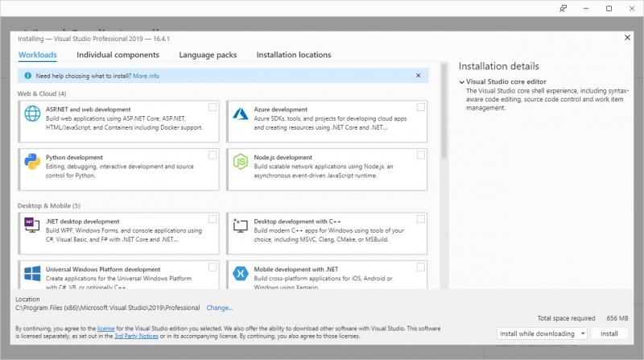The height and width of the screenshot is (360, 644).
Task: Click the .NET desktop development monitor icon
Action: click(x=32, y=226)
